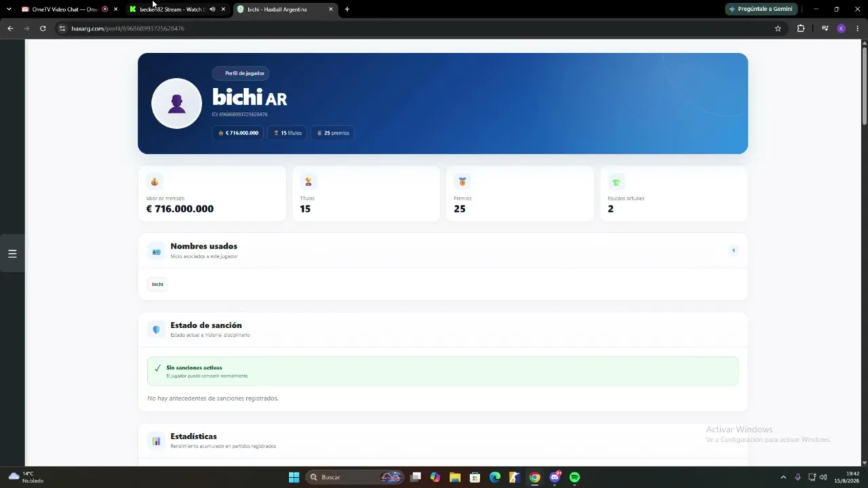Go back to previous page
The height and width of the screenshot is (488, 868).
click(10, 28)
